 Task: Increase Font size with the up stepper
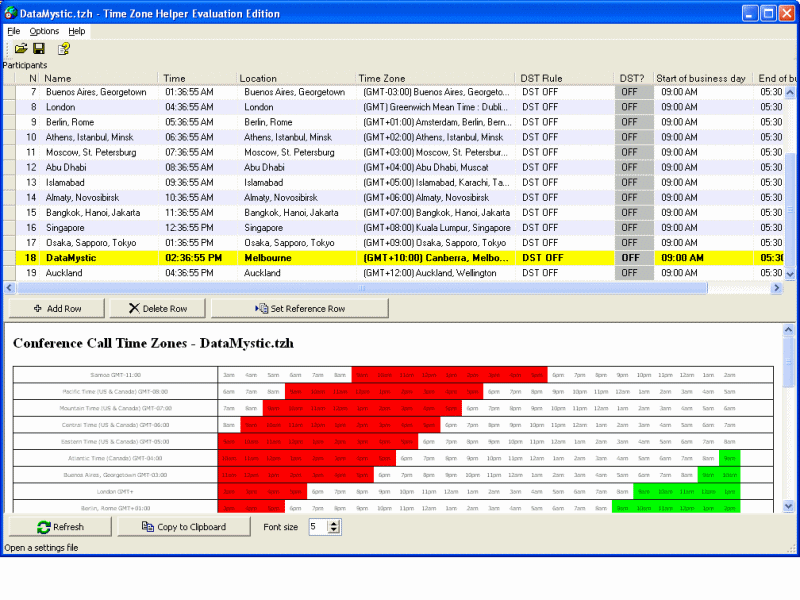[x=334, y=522]
